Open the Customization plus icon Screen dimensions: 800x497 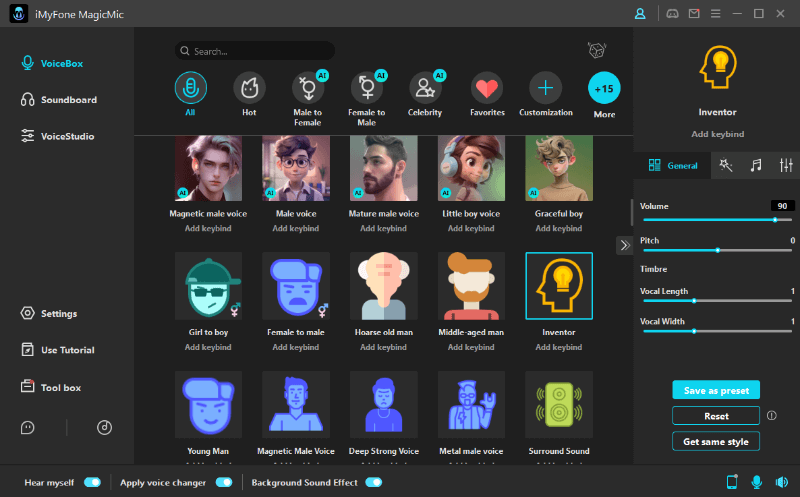click(x=545, y=88)
